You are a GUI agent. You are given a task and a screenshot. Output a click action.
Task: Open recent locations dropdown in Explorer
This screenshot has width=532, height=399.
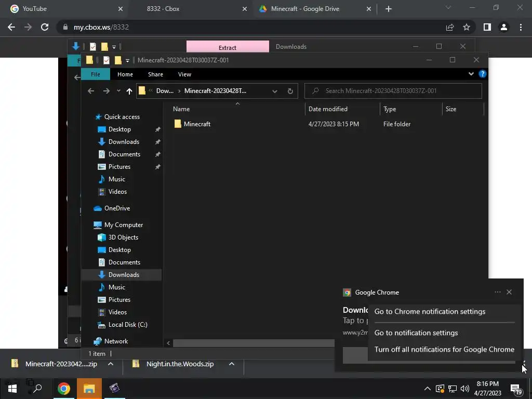118,91
